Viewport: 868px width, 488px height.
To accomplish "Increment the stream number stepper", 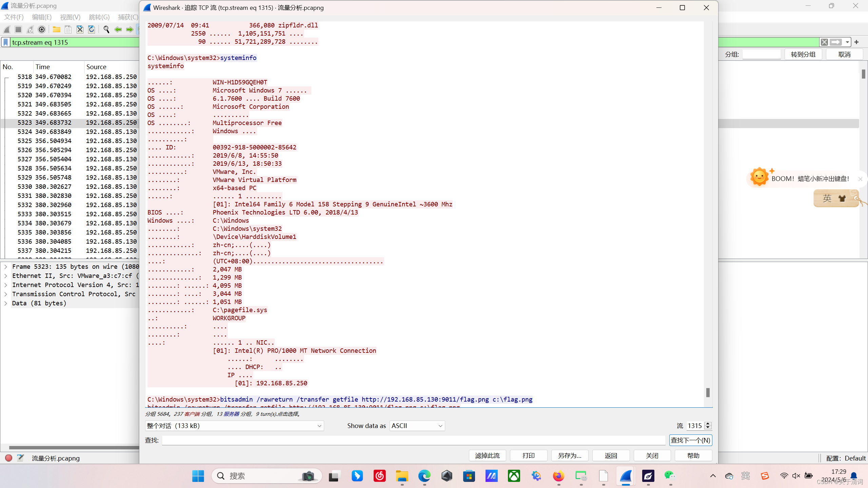I will point(708,424).
